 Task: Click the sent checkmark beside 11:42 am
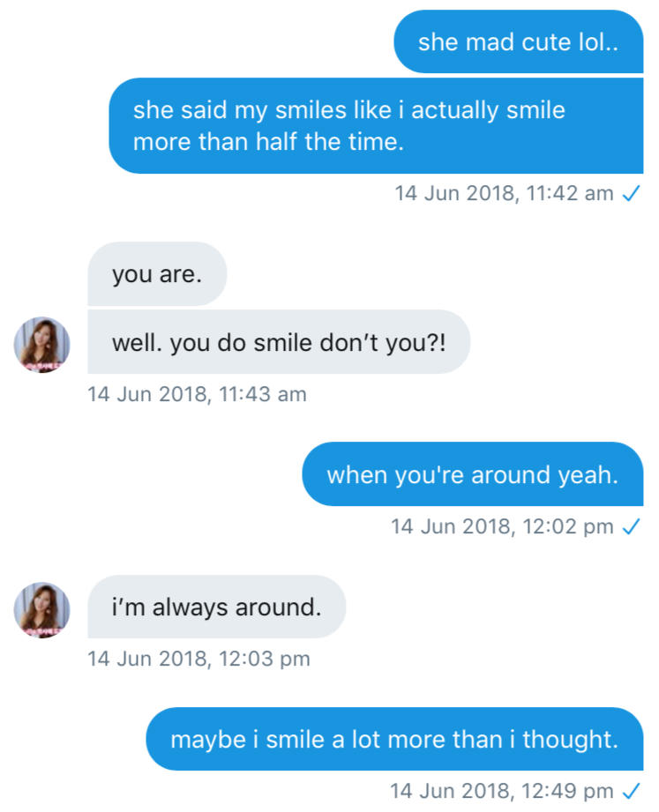630,195
